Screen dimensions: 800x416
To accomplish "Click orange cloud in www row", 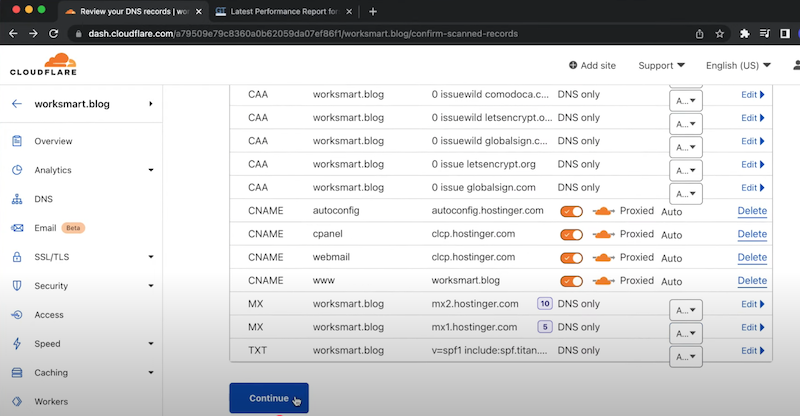I will coord(603,281).
